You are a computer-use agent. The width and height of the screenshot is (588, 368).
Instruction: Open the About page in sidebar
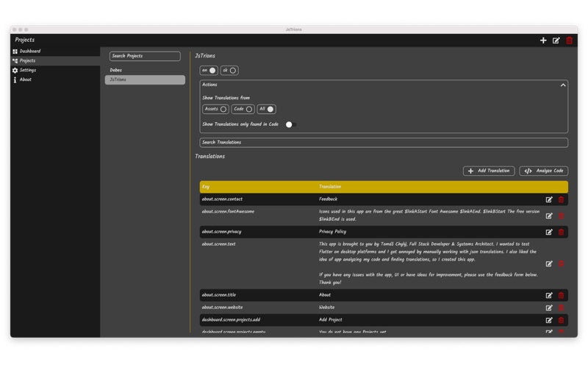[x=55, y=79]
